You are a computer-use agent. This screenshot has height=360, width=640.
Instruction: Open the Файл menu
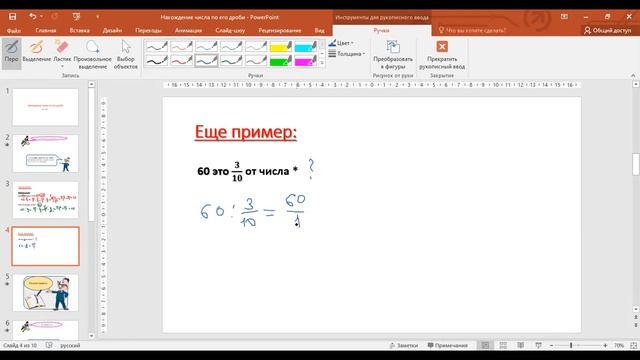14,31
